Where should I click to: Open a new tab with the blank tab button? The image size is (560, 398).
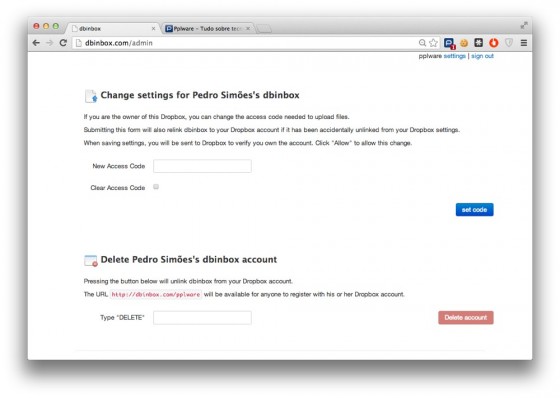[264, 29]
